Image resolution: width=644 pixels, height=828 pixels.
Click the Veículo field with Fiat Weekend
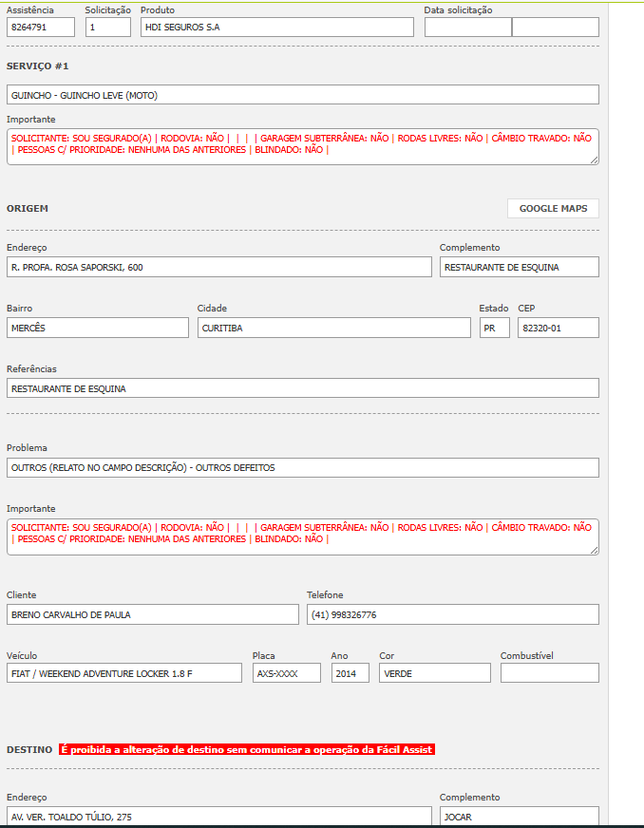click(123, 673)
